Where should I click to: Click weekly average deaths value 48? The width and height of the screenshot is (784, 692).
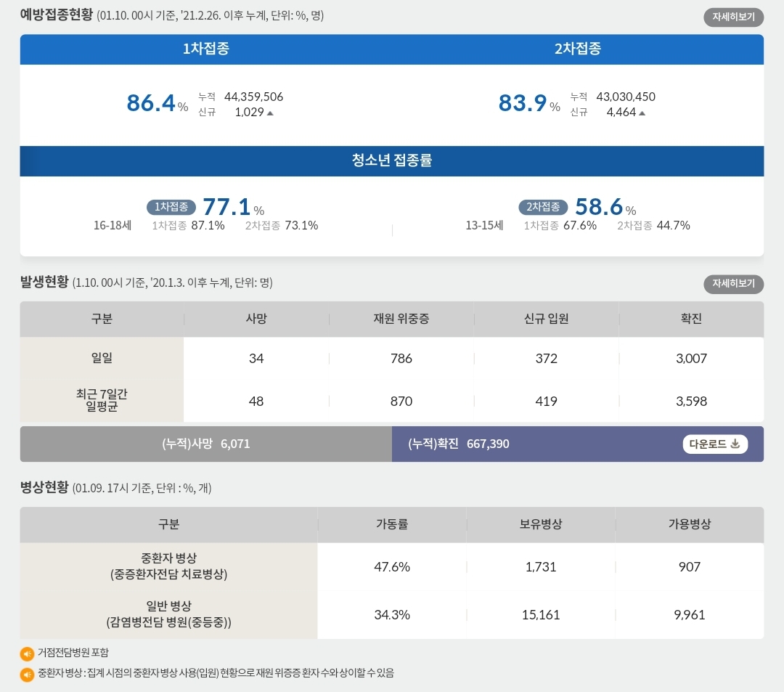[x=256, y=402]
